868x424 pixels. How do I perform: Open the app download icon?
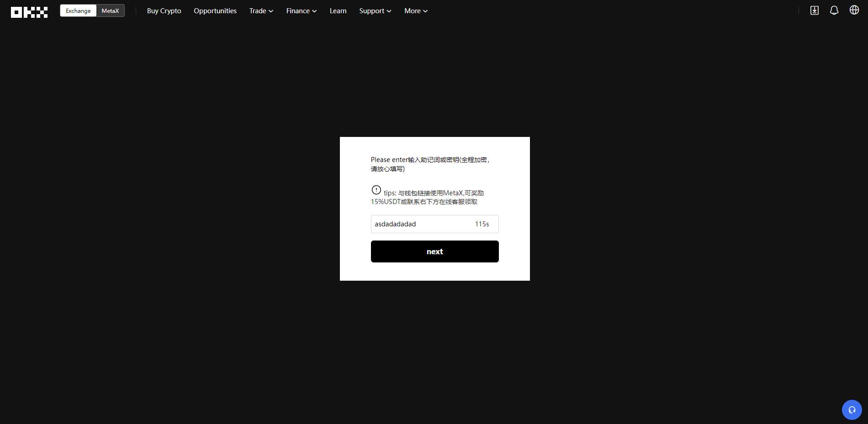814,10
